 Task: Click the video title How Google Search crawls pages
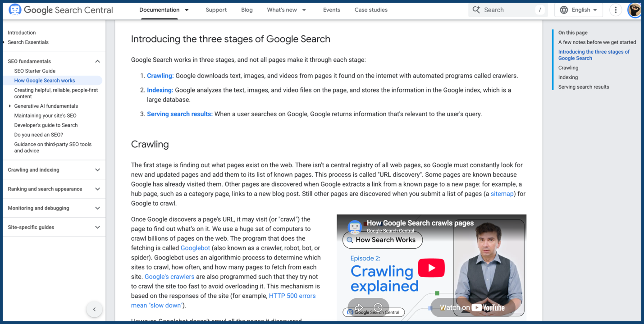tap(420, 223)
